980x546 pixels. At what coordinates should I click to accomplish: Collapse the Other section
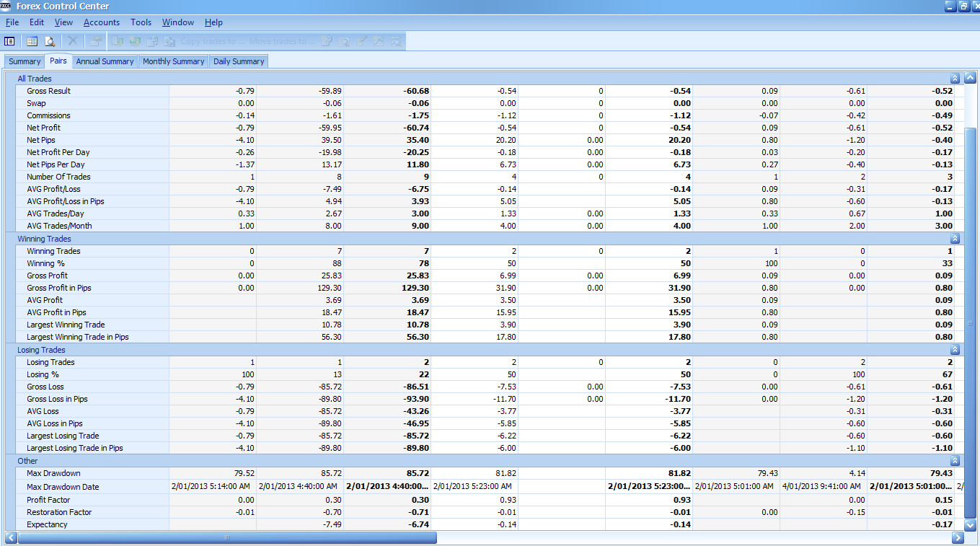tap(955, 460)
